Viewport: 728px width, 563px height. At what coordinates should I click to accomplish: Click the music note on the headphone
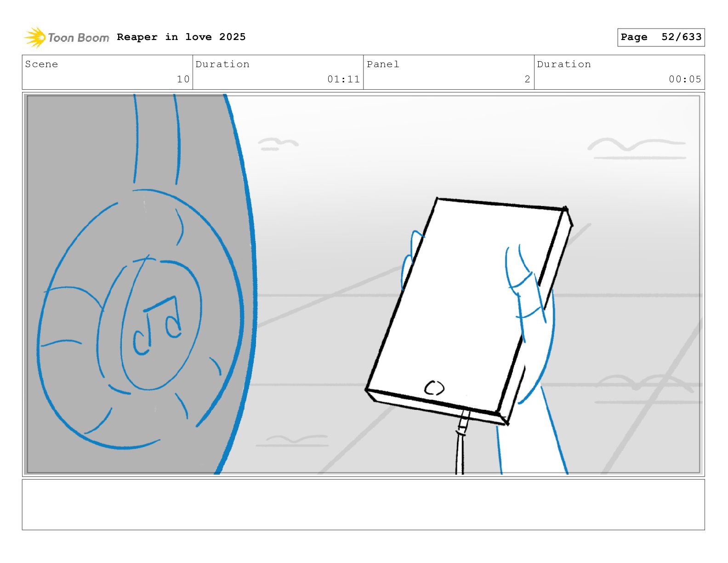157,325
